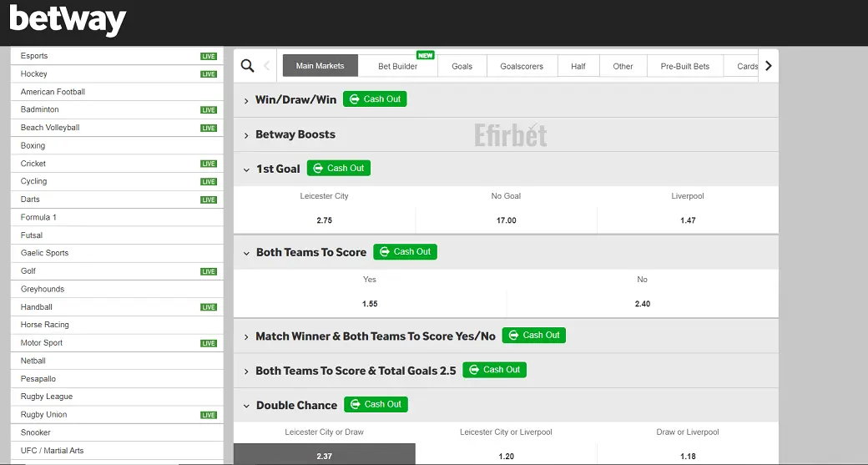Open Greyhounds in sports list
The width and height of the screenshot is (868, 465).
[117, 289]
